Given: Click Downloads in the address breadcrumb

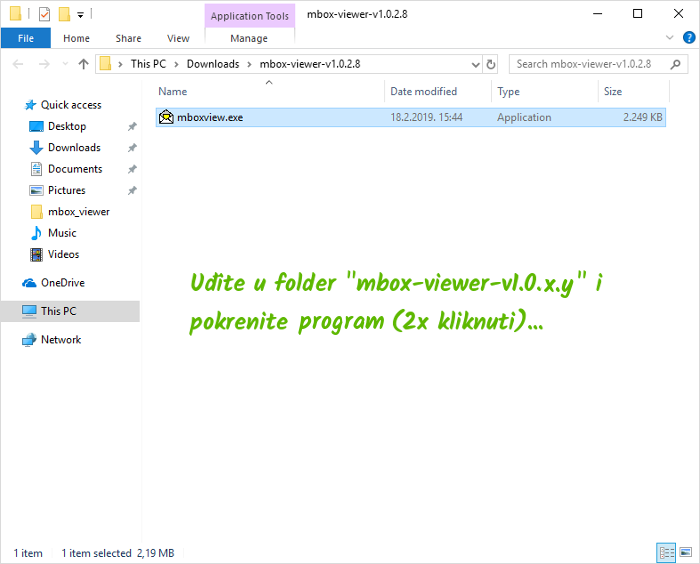Looking at the screenshot, I should coord(213,64).
